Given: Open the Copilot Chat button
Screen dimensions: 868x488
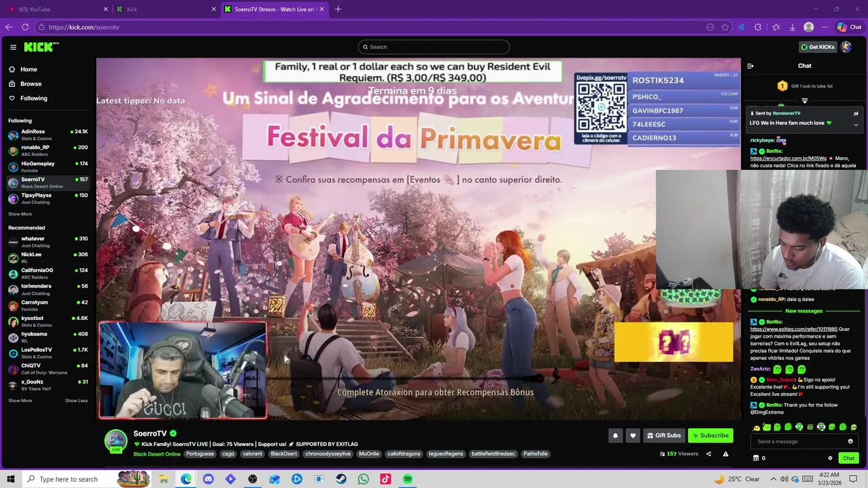Looking at the screenshot, I should [x=849, y=27].
